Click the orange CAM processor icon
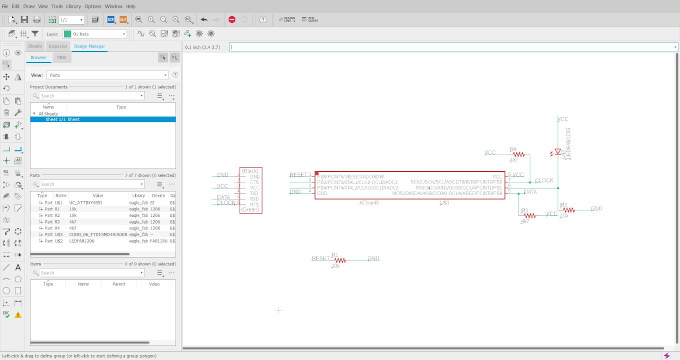680x360 pixels. [124, 20]
